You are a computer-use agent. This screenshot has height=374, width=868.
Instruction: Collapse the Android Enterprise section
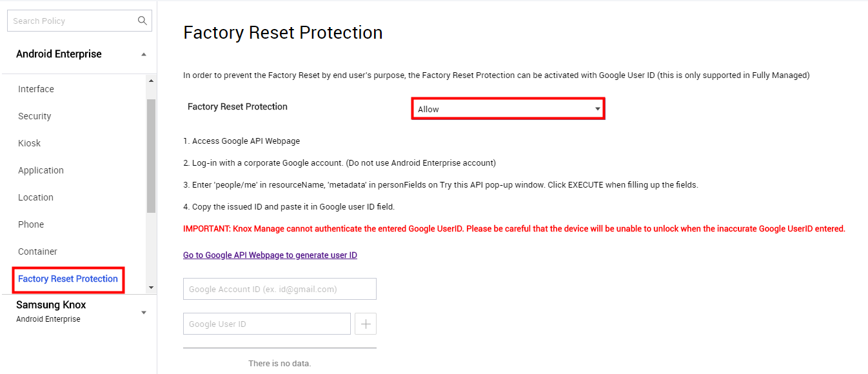pyautogui.click(x=143, y=54)
